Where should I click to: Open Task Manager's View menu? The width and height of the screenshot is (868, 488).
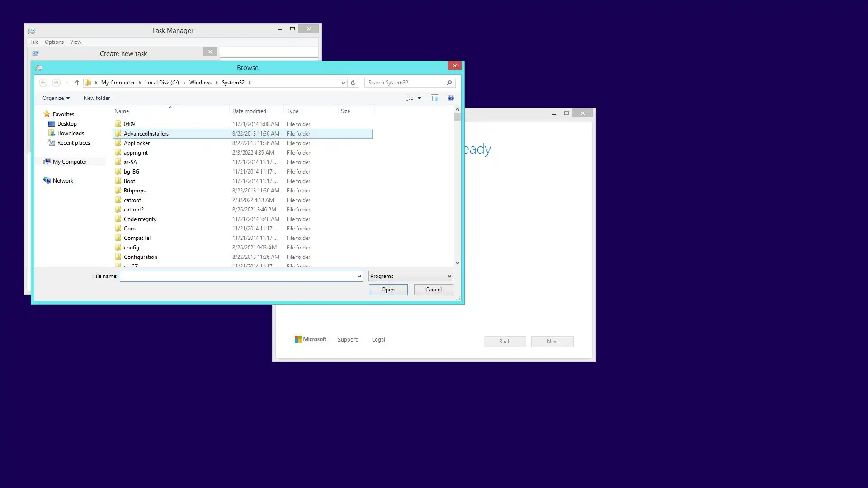click(75, 42)
